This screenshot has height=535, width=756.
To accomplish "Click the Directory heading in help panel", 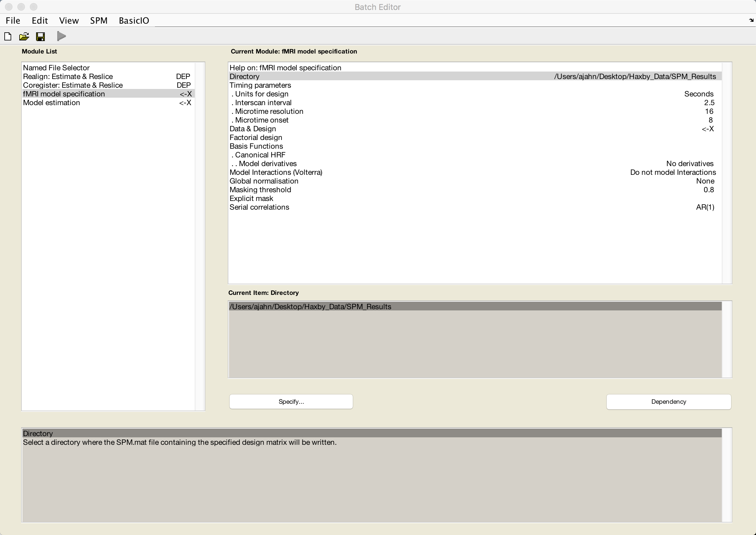I will pos(372,433).
